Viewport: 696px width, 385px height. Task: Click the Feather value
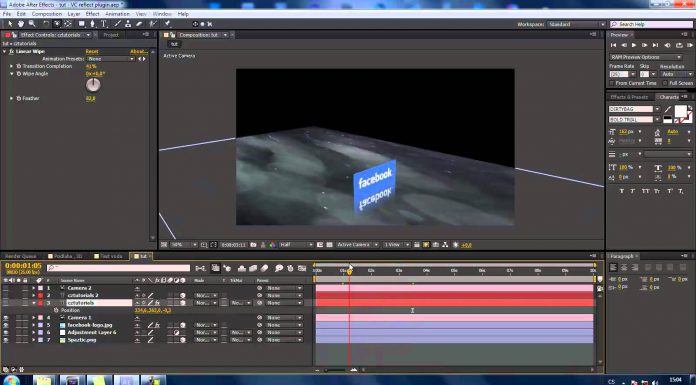pyautogui.click(x=90, y=98)
